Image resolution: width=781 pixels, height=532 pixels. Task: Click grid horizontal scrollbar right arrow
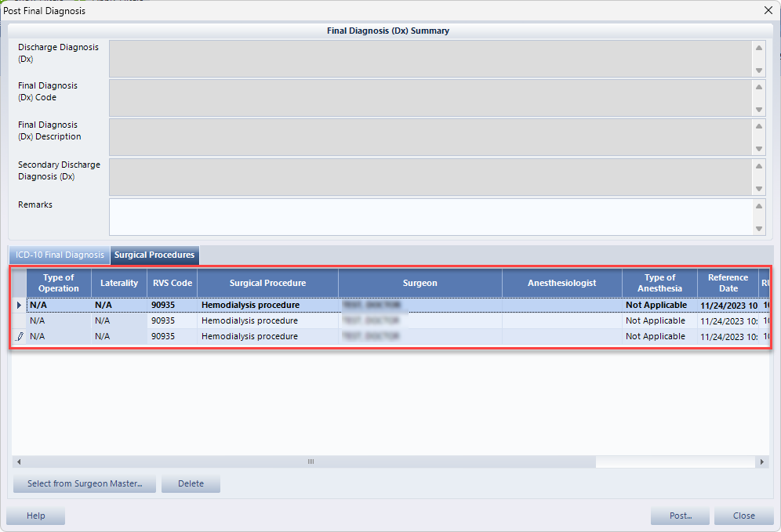[764, 462]
